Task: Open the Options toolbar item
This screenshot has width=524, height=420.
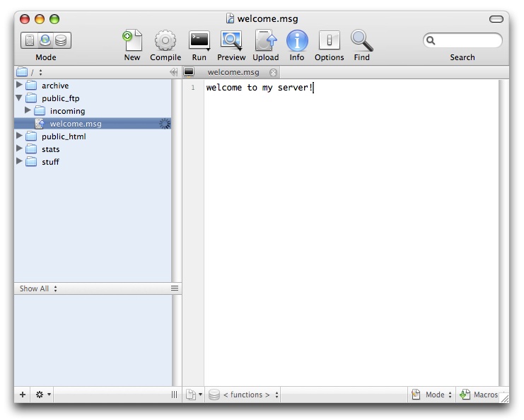Action: (329, 40)
